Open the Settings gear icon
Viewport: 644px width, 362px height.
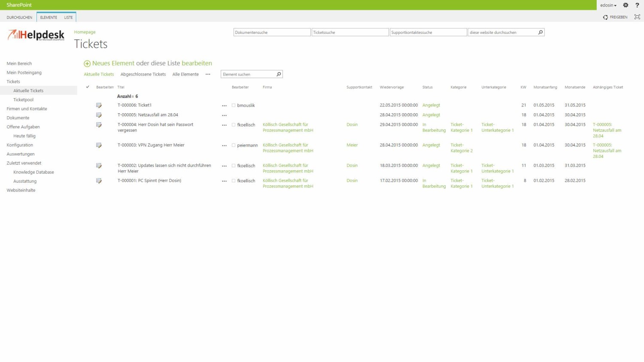pyautogui.click(x=626, y=5)
